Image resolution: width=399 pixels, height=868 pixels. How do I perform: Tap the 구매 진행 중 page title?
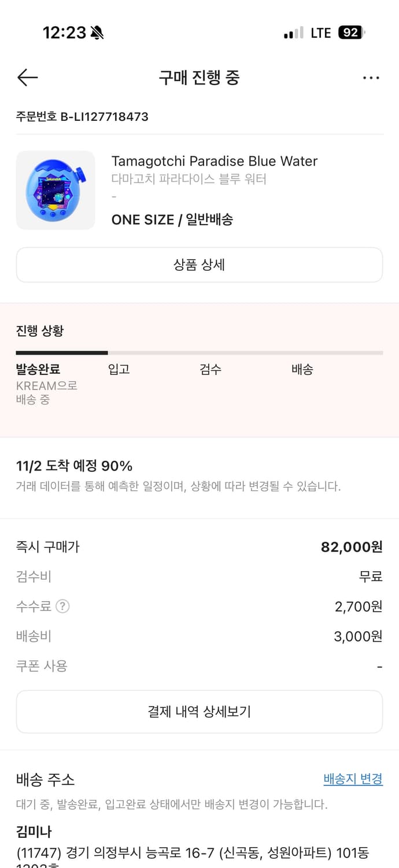(x=199, y=78)
